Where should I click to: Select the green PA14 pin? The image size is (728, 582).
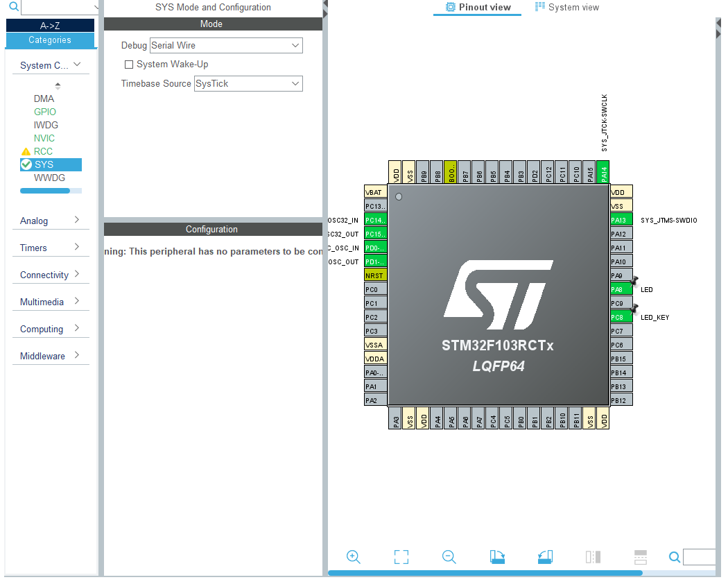click(x=603, y=172)
